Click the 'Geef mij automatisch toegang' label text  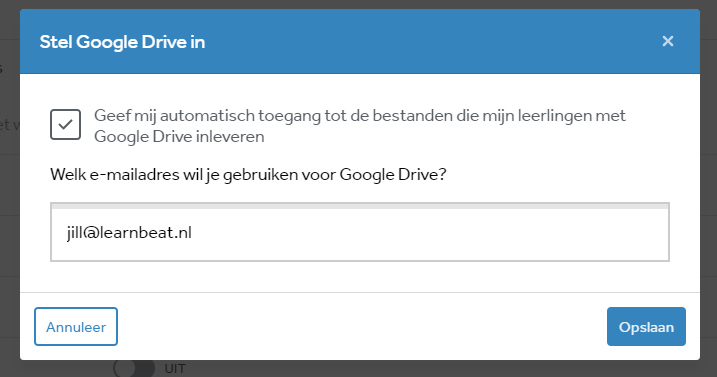(359, 126)
